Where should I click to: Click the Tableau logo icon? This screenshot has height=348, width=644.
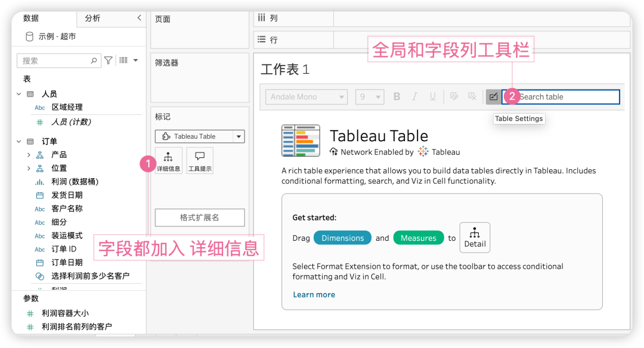pyautogui.click(x=423, y=151)
